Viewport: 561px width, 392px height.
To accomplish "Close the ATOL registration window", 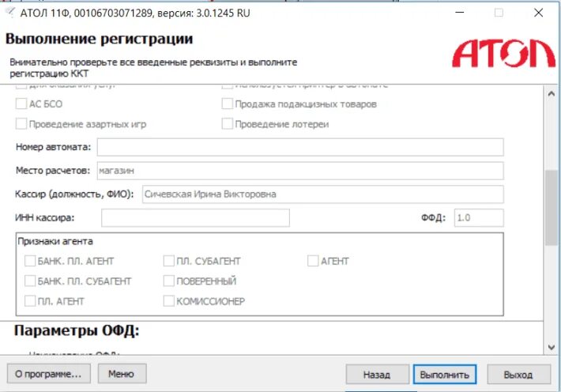I will [538, 13].
